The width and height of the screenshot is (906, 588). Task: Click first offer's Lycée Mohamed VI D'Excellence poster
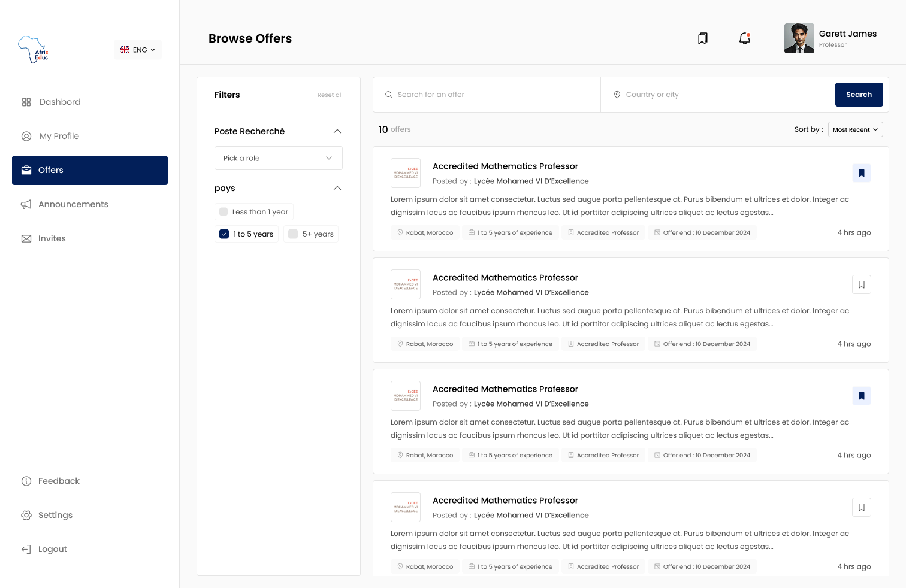tap(531, 181)
